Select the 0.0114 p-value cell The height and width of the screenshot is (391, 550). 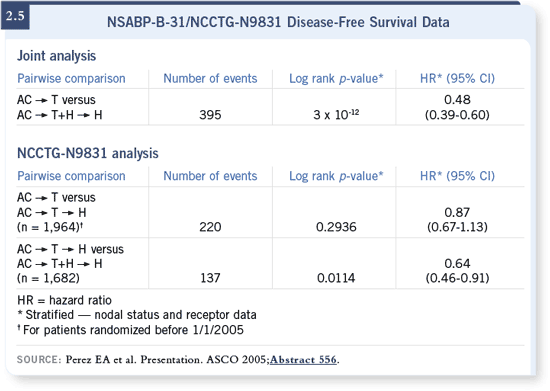click(336, 278)
